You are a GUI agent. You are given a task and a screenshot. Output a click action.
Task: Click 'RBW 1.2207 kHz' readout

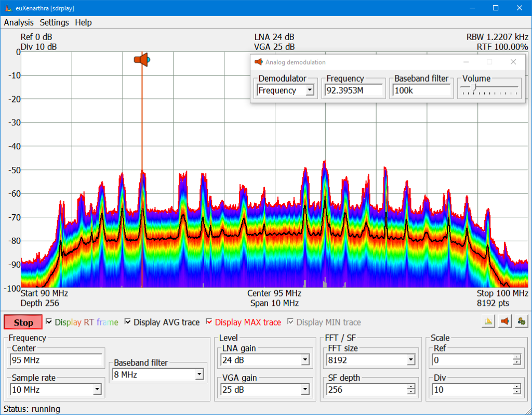pos(497,37)
